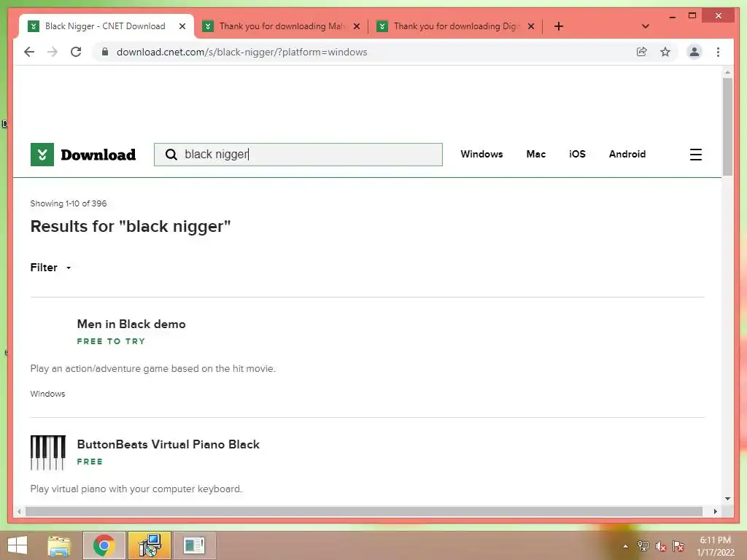Select the iOS platform link
The width and height of the screenshot is (747, 560).
(x=578, y=154)
